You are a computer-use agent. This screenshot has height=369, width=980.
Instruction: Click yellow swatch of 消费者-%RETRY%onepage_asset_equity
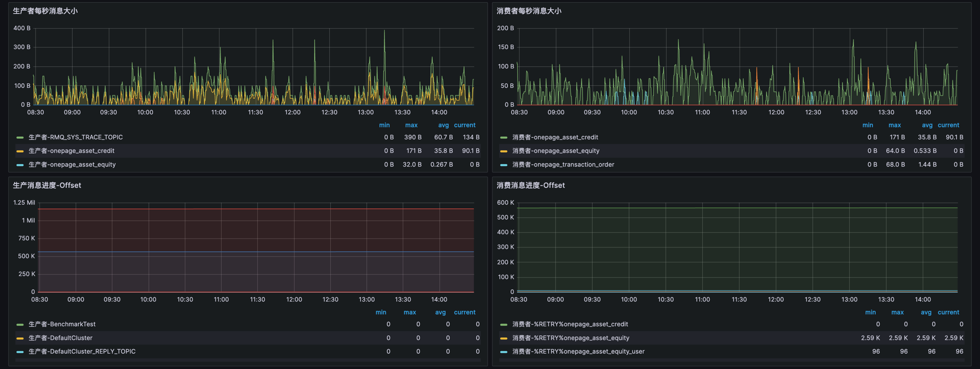(504, 338)
